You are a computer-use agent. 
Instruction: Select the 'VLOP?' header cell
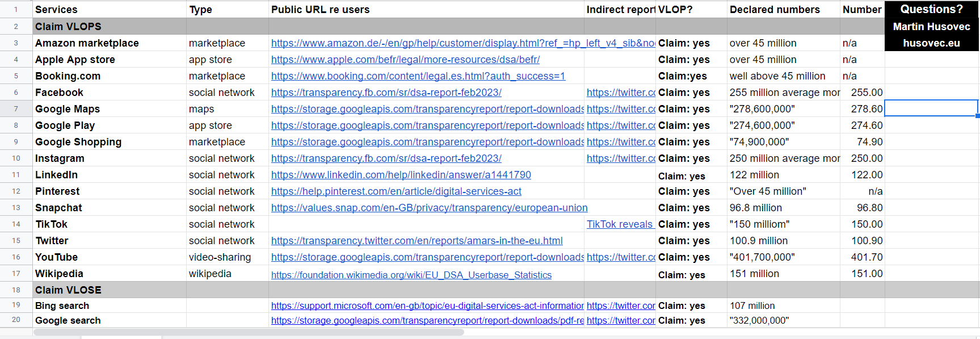point(691,10)
